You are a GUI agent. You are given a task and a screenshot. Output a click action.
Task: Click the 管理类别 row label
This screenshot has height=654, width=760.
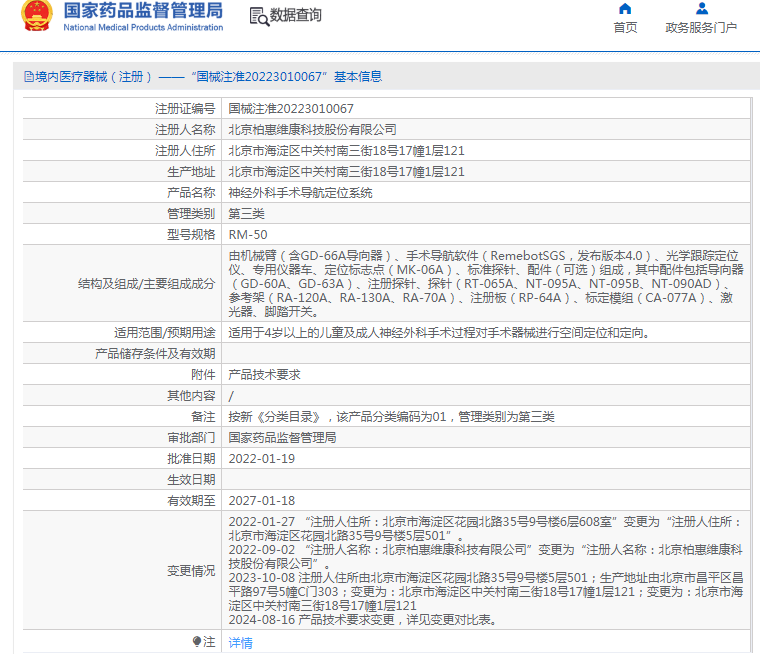191,214
